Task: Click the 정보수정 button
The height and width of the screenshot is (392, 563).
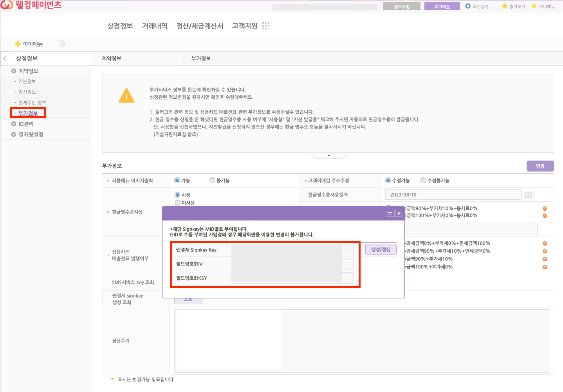Action: (x=402, y=6)
